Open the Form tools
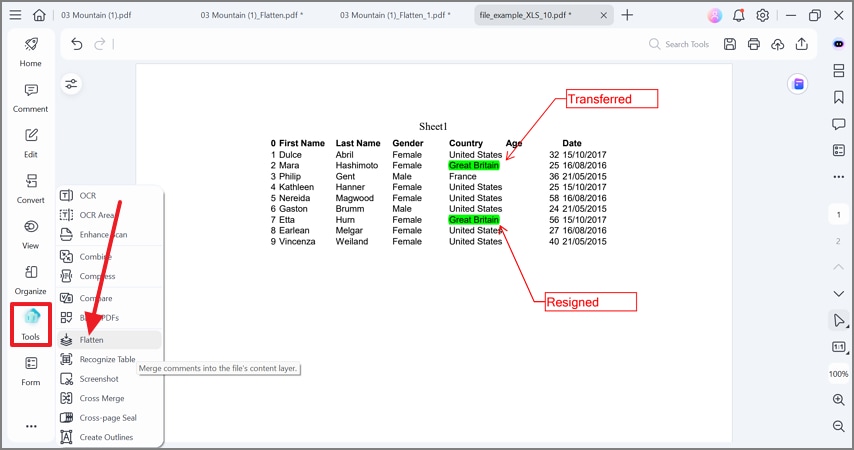The image size is (854, 450). (x=30, y=372)
